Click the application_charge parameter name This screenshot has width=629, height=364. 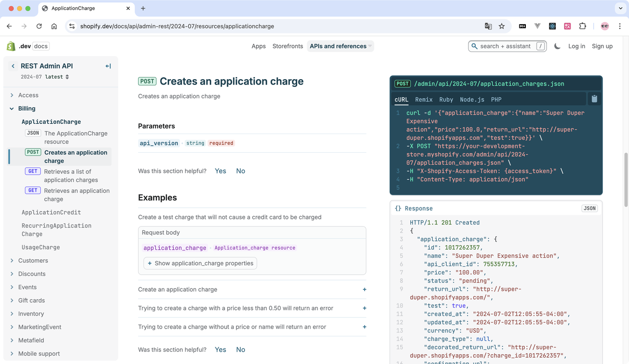[175, 248]
